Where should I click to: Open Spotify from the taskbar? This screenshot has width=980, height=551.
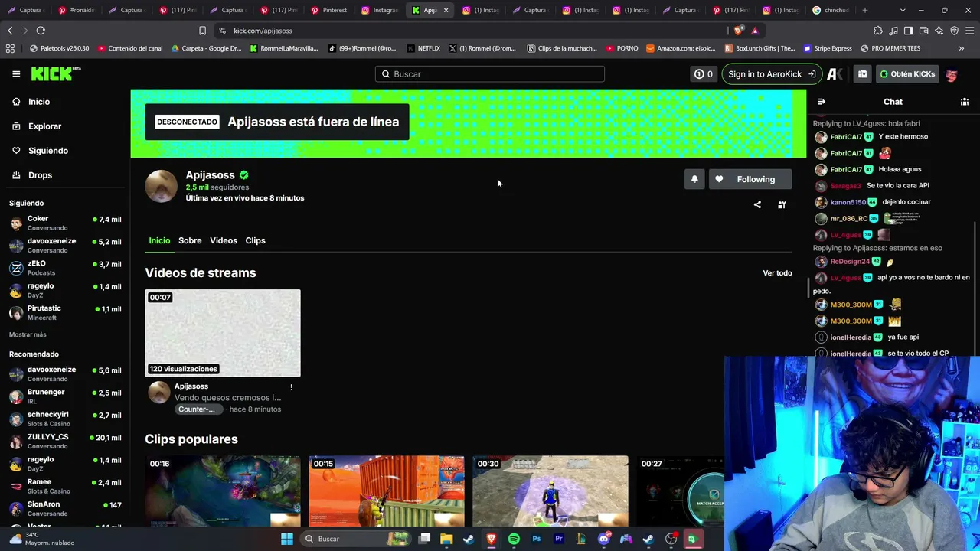tap(514, 539)
